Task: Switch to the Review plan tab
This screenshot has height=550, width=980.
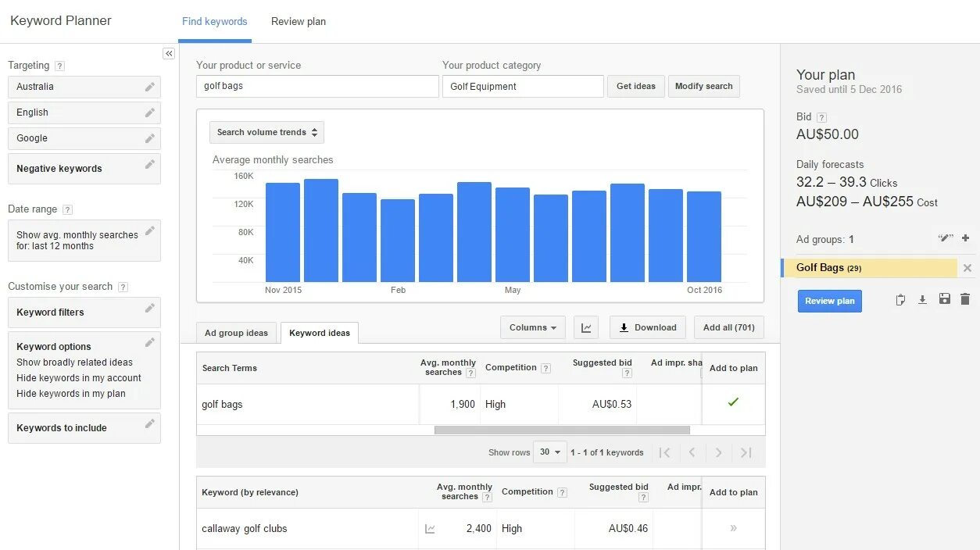Action: [298, 21]
